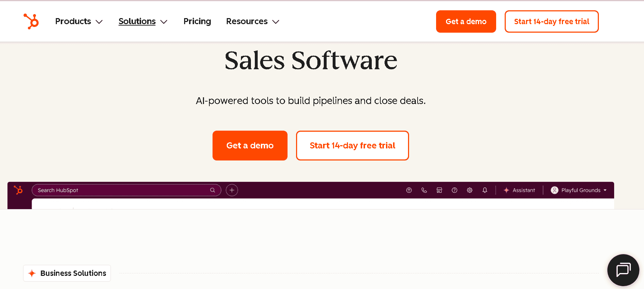Open the Assistant in the app bar
The width and height of the screenshot is (644, 289).
pos(519,190)
